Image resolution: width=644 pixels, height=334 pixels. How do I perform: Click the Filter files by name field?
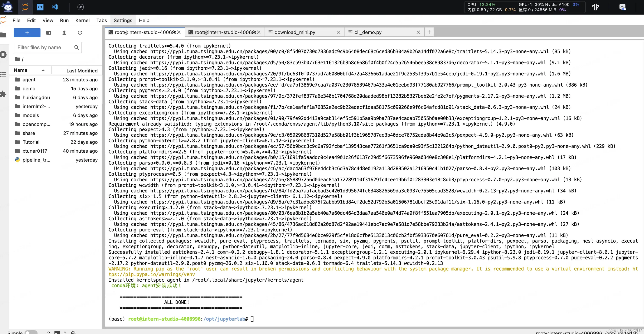(45, 47)
